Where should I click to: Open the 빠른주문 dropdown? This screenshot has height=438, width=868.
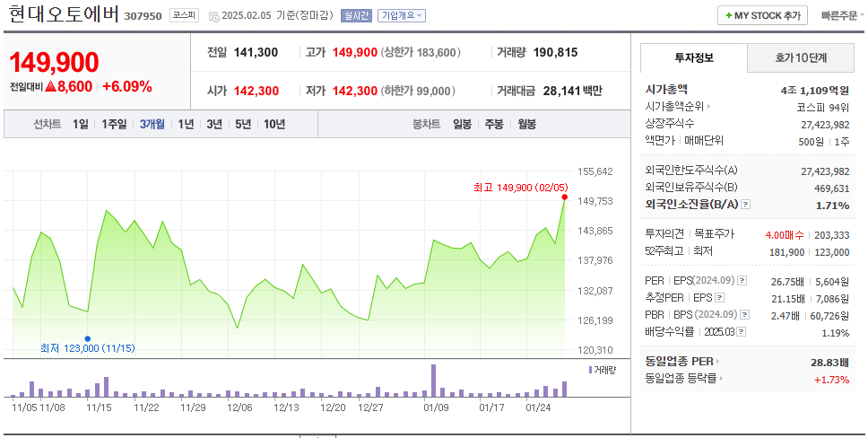point(843,15)
